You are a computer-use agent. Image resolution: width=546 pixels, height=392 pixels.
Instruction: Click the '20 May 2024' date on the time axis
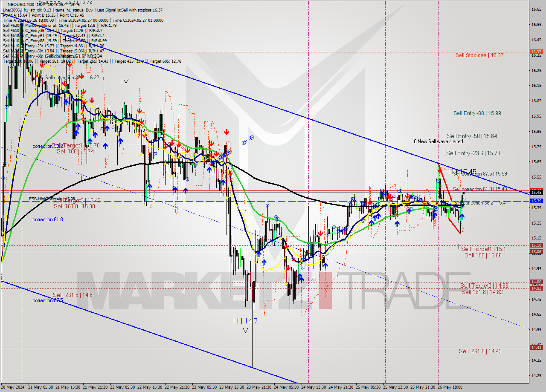[x=13, y=387]
